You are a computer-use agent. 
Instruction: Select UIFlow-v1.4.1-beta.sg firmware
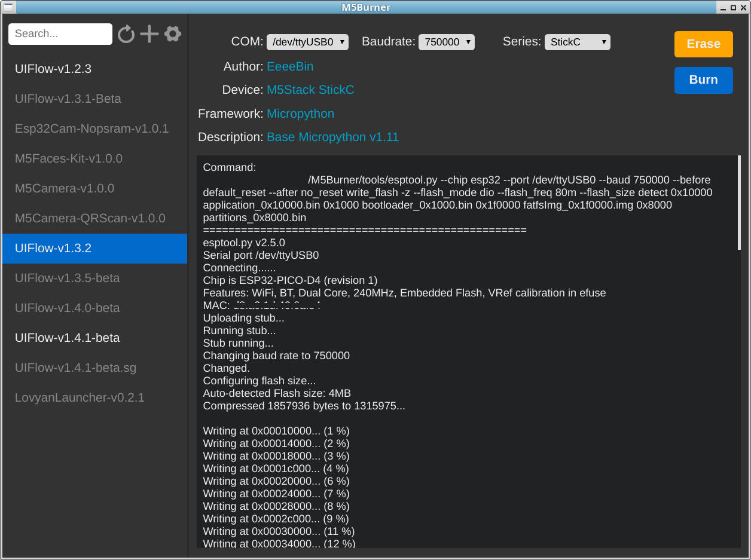tap(94, 368)
